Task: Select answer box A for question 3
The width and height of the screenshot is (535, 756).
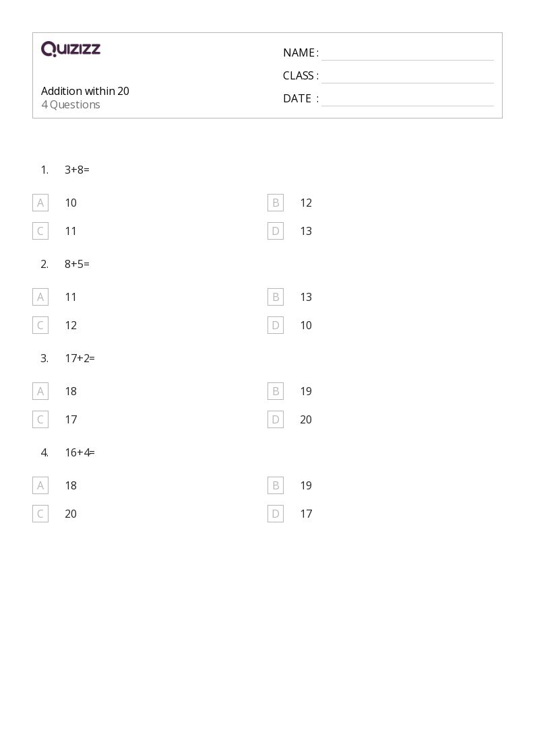Action: [40, 391]
